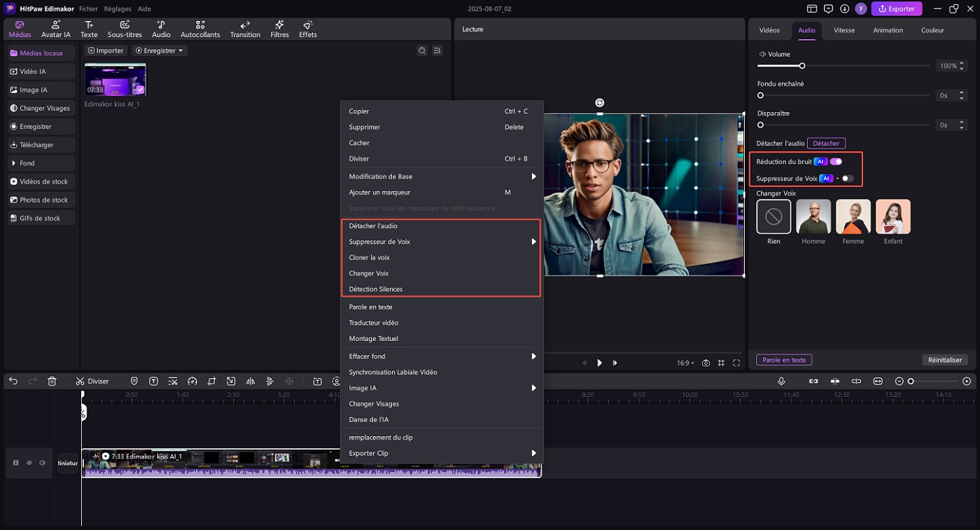Click the Réinitialiser button

click(945, 360)
